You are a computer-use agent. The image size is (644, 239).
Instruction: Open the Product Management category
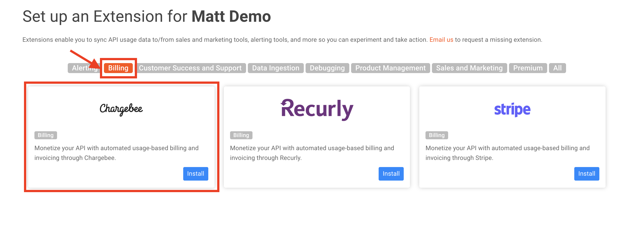[x=390, y=68]
